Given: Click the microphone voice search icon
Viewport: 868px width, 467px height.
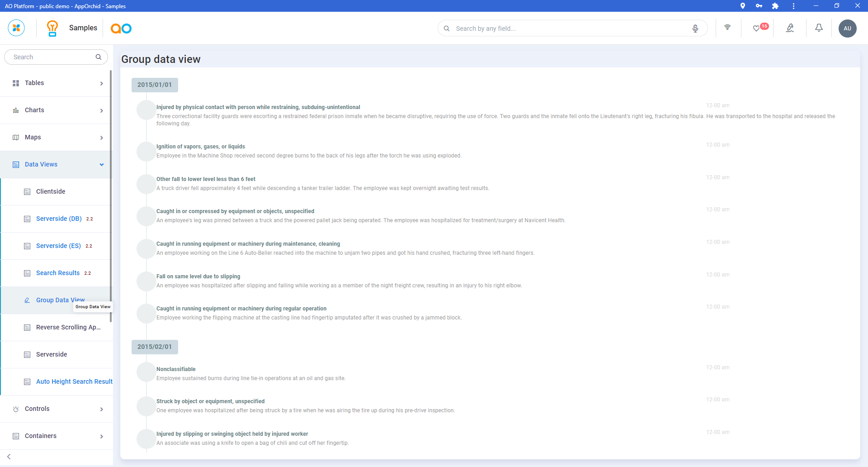Looking at the screenshot, I should (695, 29).
